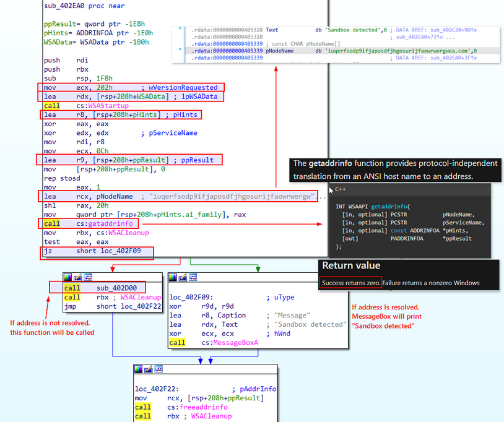Click the pNodeName domain string in .rdata listing

click(x=398, y=51)
